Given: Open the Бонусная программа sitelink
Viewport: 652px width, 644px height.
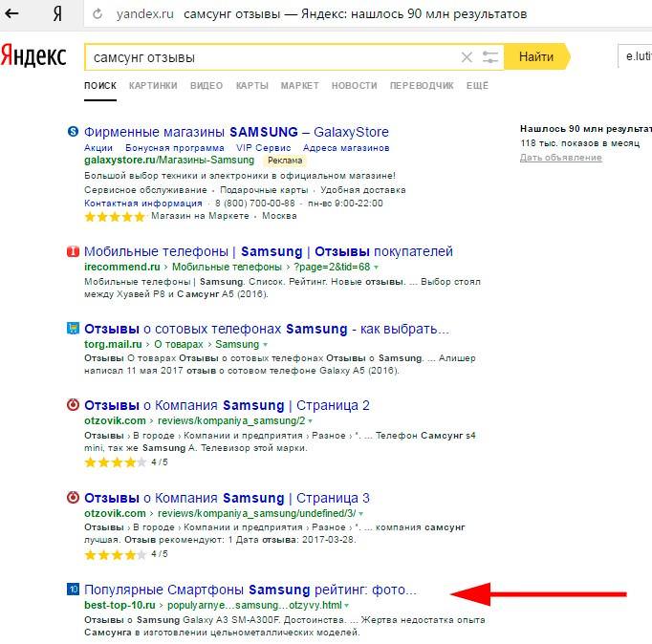Looking at the screenshot, I should (x=175, y=148).
